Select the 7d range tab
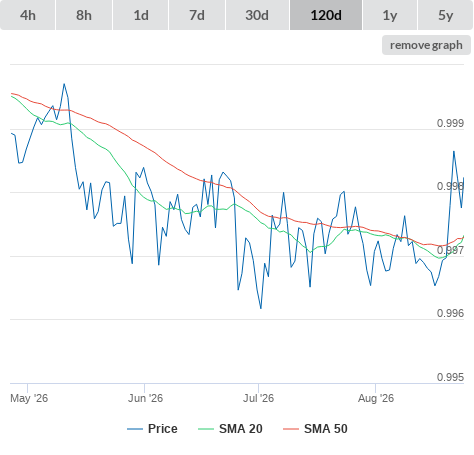The height and width of the screenshot is (455, 474). 197,15
